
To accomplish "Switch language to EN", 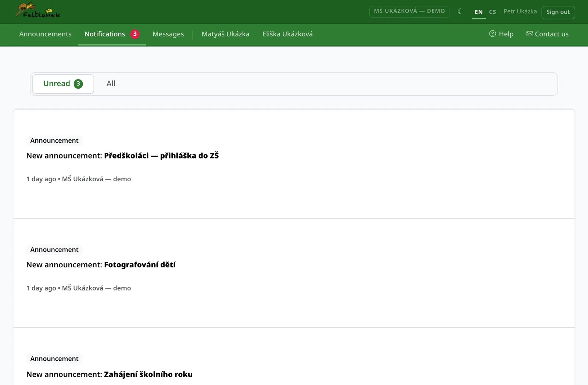I will coord(478,12).
